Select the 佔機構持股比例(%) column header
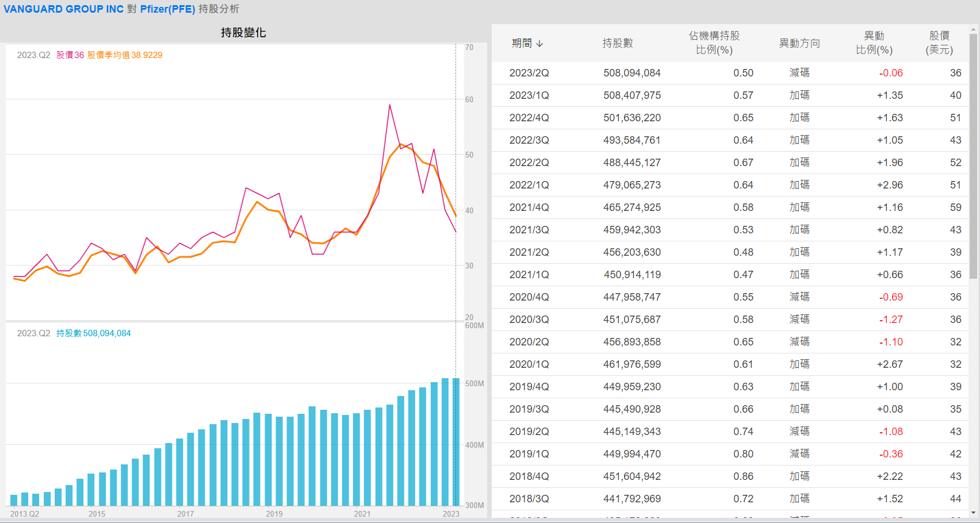The width and height of the screenshot is (980, 523). [714, 43]
